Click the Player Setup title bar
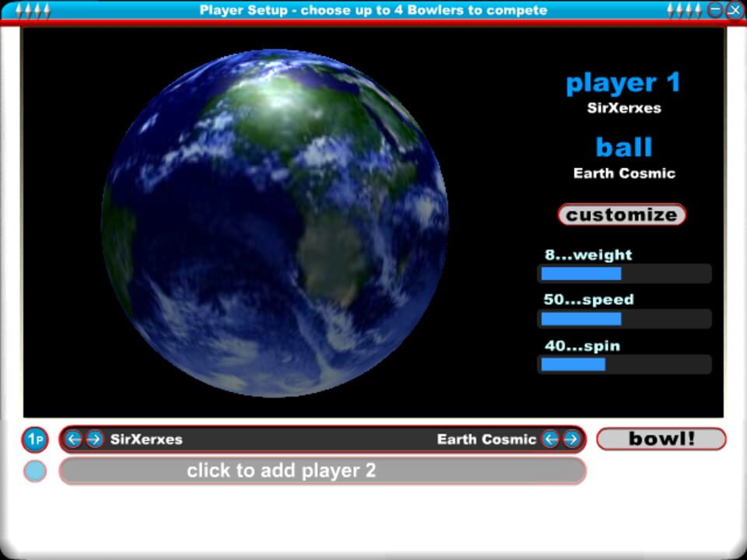 coord(373,10)
